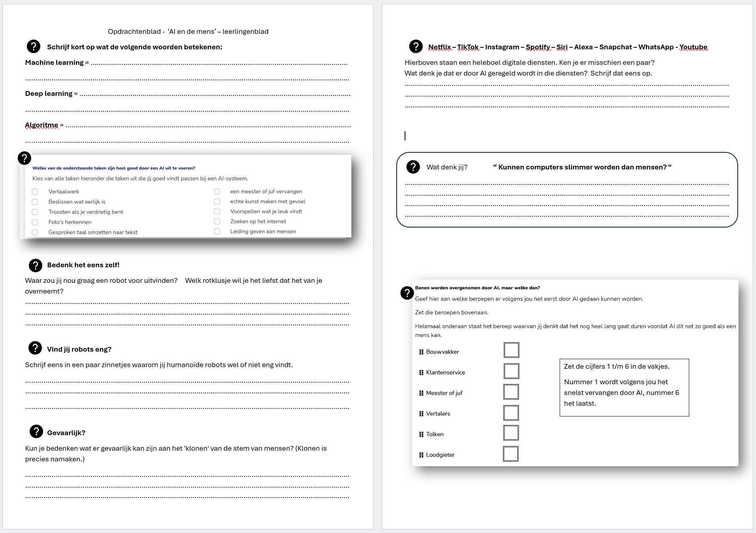Click the worksheet title 'Opdrachtenblad - AI en de mens'
Image resolution: width=756 pixels, height=533 pixels.
[x=188, y=31]
